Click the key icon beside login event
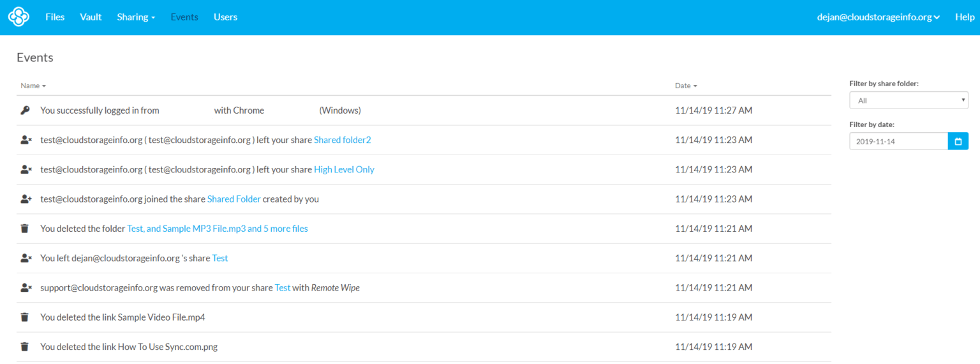Viewport: 980px width, 364px height. (25, 110)
